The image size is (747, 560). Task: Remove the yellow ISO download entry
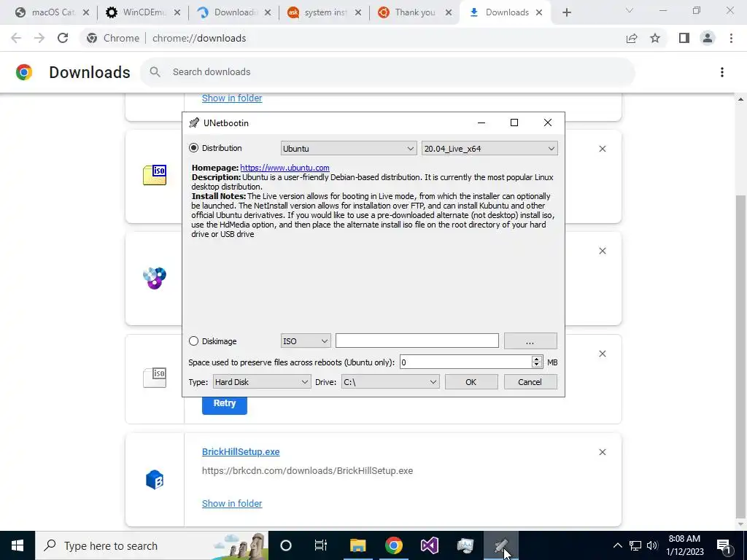(602, 149)
